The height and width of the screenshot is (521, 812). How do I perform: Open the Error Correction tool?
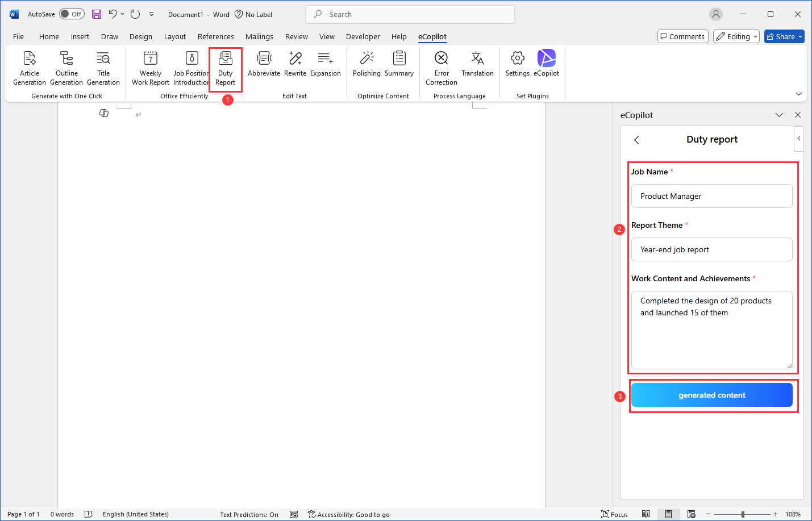coord(441,67)
